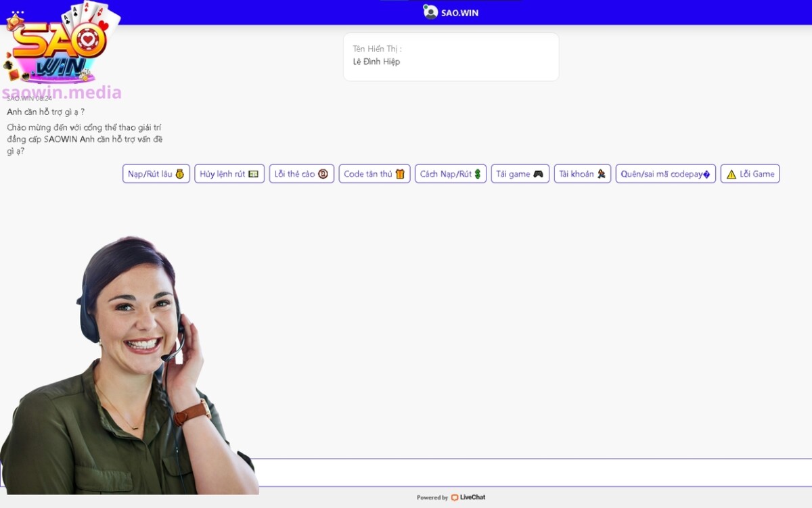
Task: Select the Nạp/Rút lâu quick reply
Action: (155, 174)
